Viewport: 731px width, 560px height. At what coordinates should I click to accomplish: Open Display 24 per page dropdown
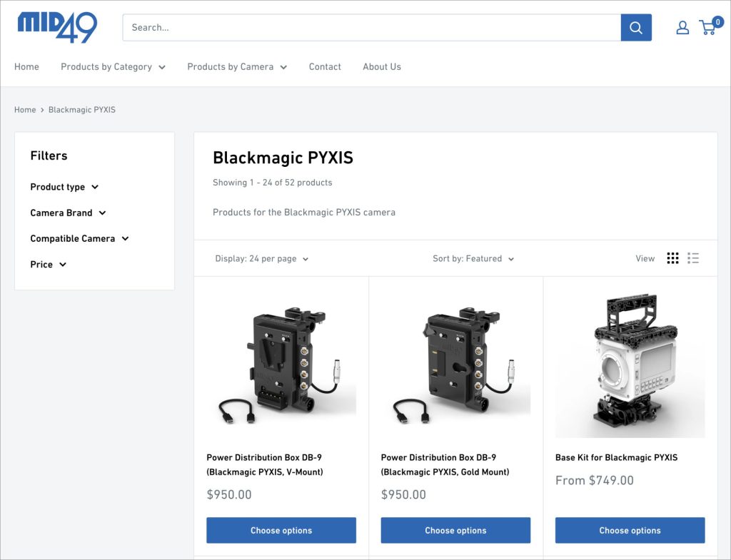coord(261,258)
